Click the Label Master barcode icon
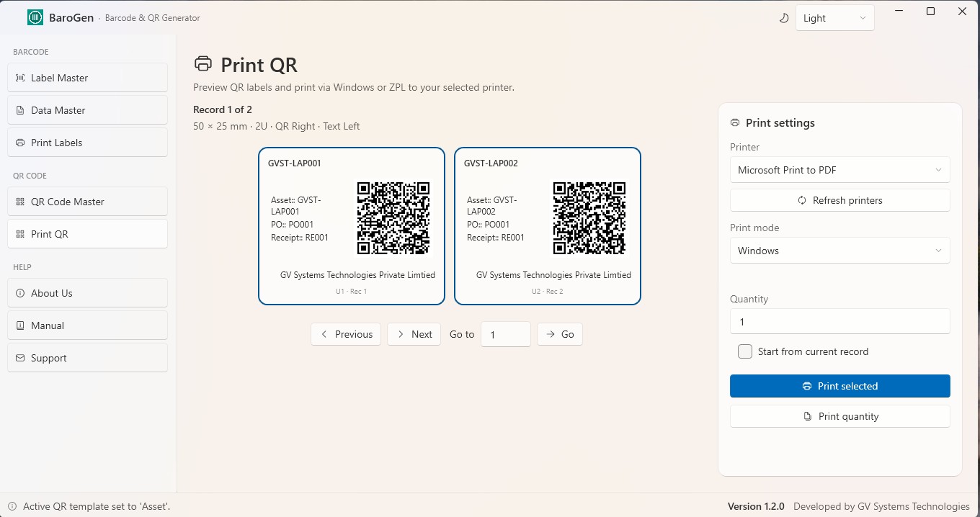Image resolution: width=980 pixels, height=517 pixels. 20,78
